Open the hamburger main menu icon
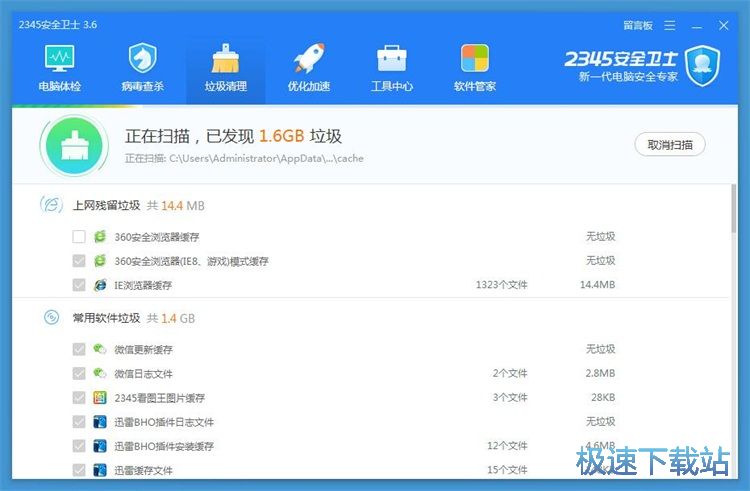The image size is (750, 491). tap(670, 25)
